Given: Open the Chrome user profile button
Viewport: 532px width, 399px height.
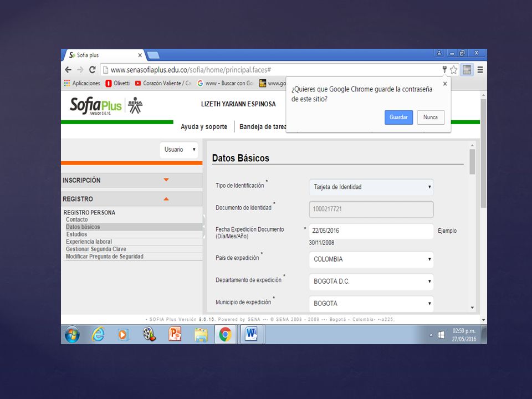Looking at the screenshot, I should (x=439, y=53).
